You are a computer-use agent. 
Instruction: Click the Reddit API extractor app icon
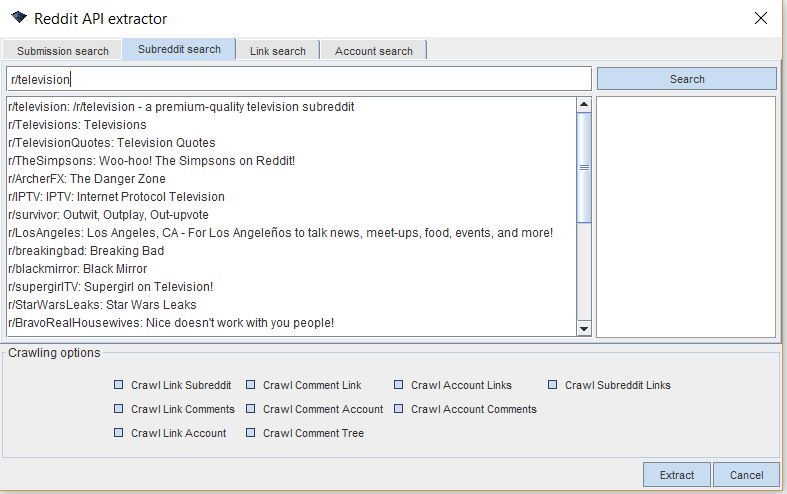(x=19, y=18)
